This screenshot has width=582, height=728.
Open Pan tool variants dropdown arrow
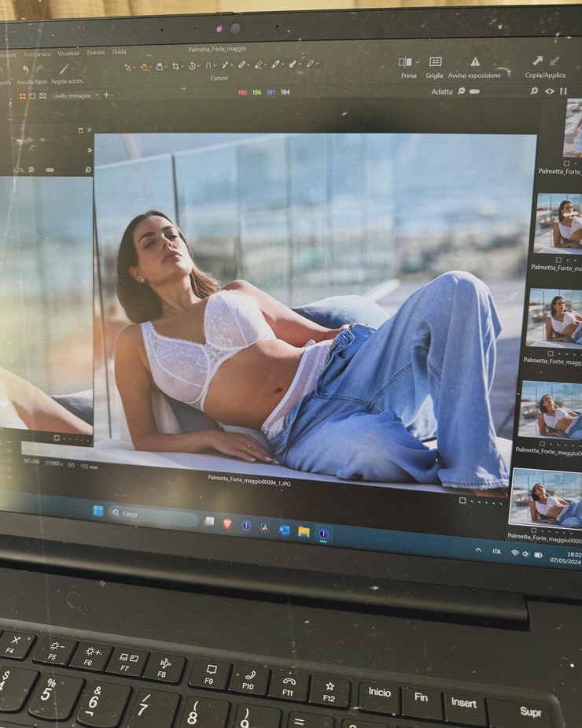click(150, 68)
